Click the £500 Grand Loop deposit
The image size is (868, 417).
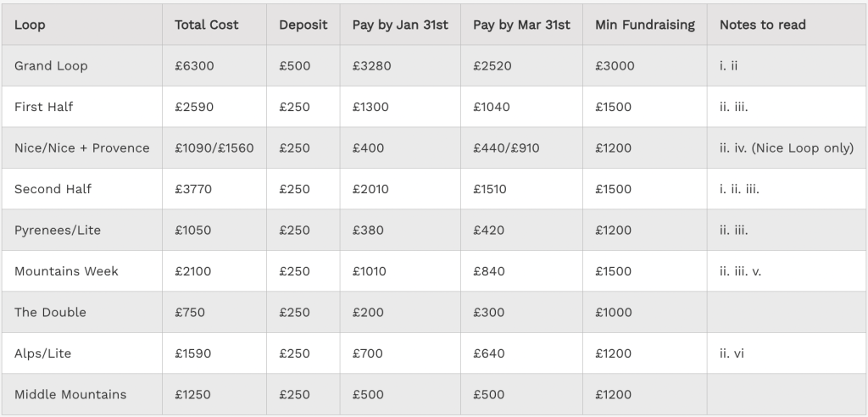pyautogui.click(x=295, y=65)
